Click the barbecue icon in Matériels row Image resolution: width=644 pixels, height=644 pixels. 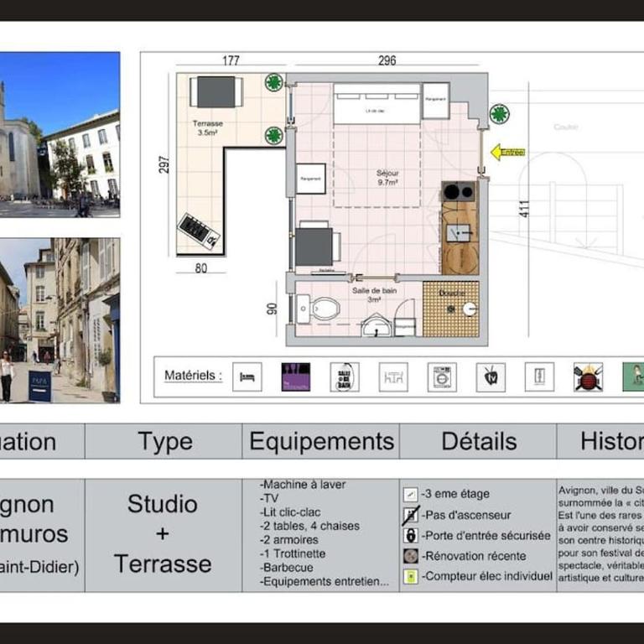[x=588, y=377]
